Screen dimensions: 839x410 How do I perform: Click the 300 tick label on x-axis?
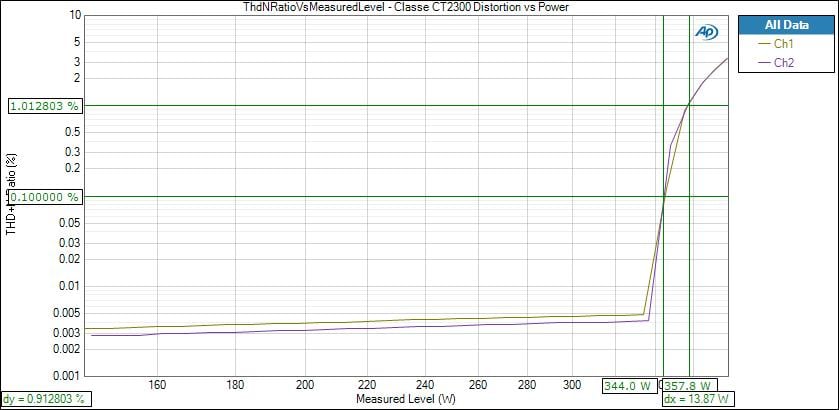pyautogui.click(x=572, y=384)
